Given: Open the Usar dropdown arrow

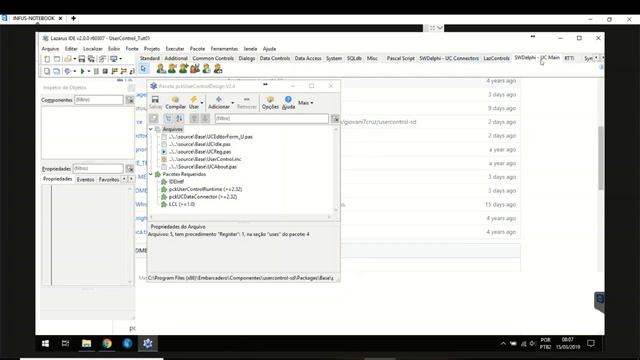Looking at the screenshot, I should 202,103.
